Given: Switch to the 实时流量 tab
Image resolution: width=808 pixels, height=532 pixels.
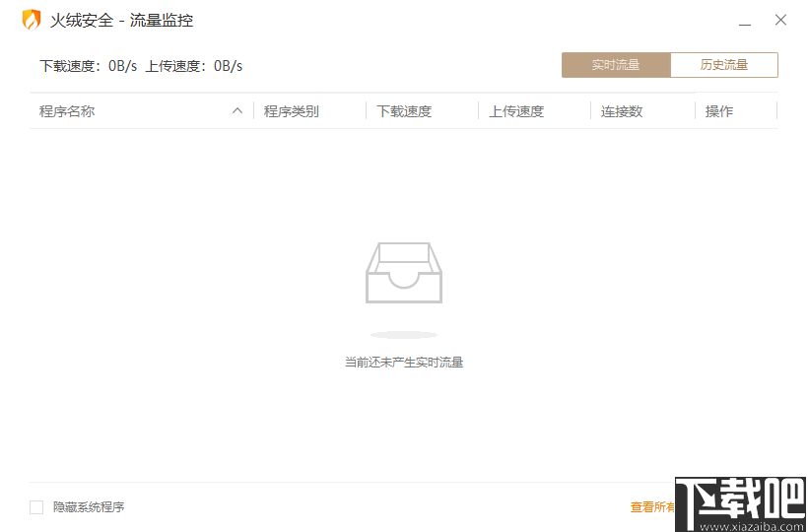Looking at the screenshot, I should click(616, 65).
